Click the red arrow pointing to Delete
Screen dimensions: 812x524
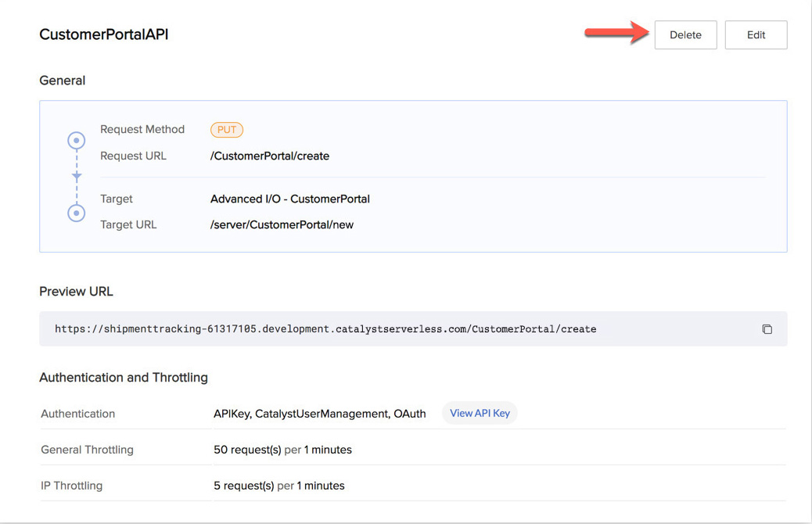[x=617, y=33]
